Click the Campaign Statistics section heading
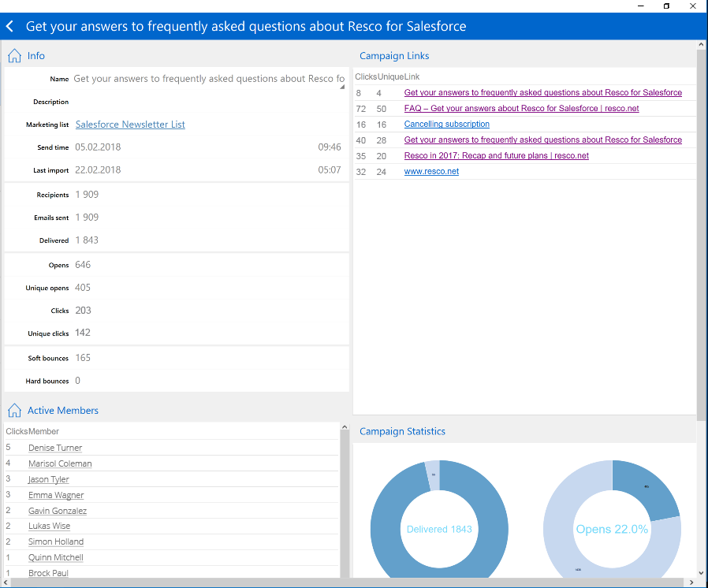Screen dimensions: 708x588 tap(402, 431)
